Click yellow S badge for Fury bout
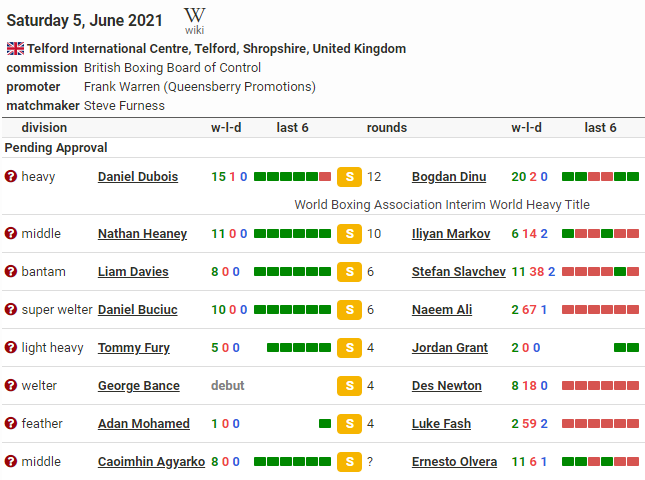Screen dimensions: 645x480 point(349,348)
